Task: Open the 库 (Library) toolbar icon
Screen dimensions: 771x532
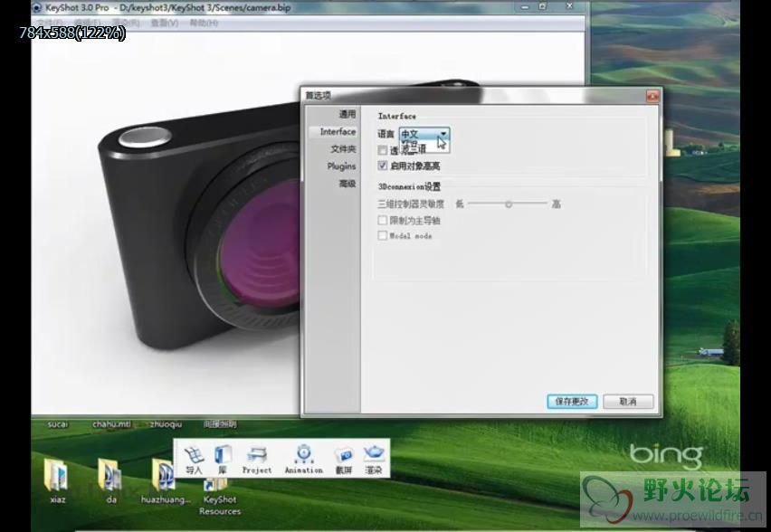Action: point(223,460)
